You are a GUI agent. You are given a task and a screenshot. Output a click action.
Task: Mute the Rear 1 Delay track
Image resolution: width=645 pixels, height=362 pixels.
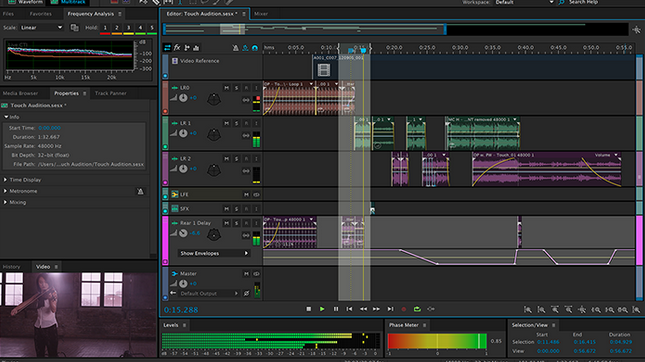(227, 223)
